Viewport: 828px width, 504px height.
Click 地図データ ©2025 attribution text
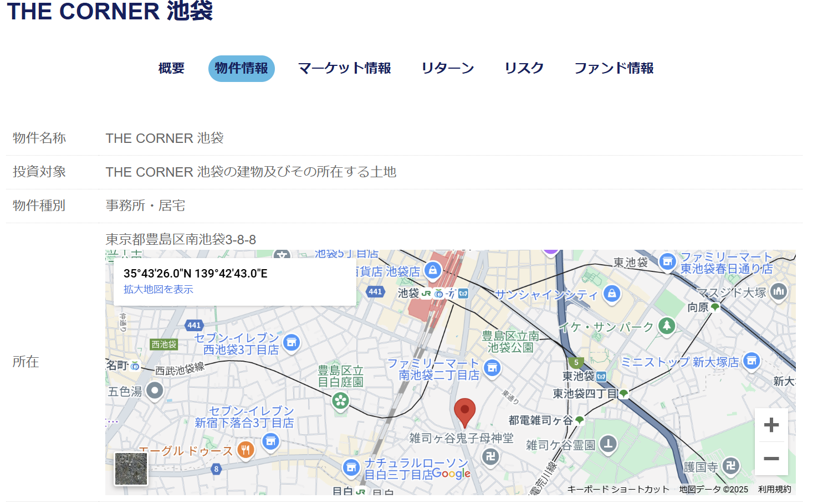pos(713,490)
